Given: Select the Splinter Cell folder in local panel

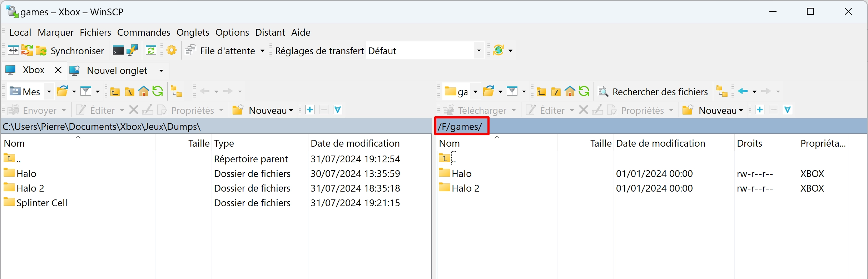Looking at the screenshot, I should 42,203.
